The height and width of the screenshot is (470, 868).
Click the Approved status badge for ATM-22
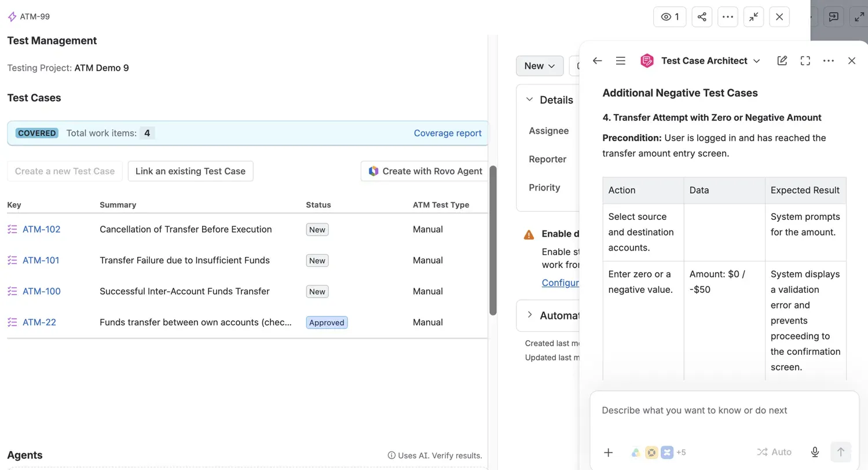tap(327, 322)
